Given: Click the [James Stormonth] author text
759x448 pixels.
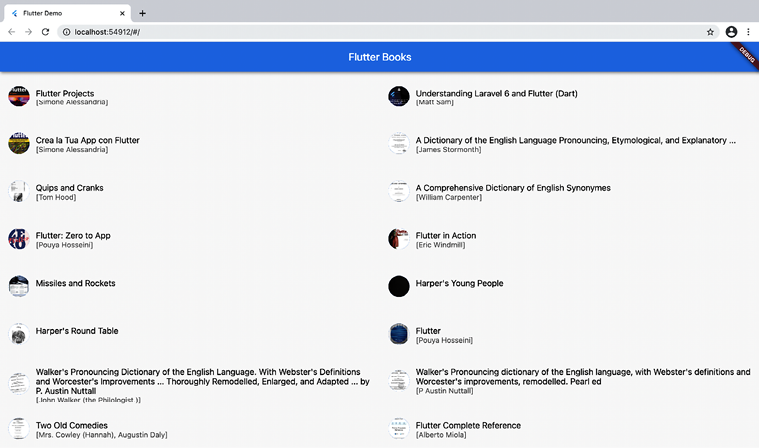Looking at the screenshot, I should click(448, 149).
